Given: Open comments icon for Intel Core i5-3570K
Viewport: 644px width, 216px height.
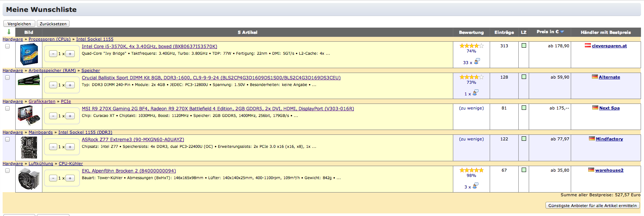Looking at the screenshot, I should point(477,61).
